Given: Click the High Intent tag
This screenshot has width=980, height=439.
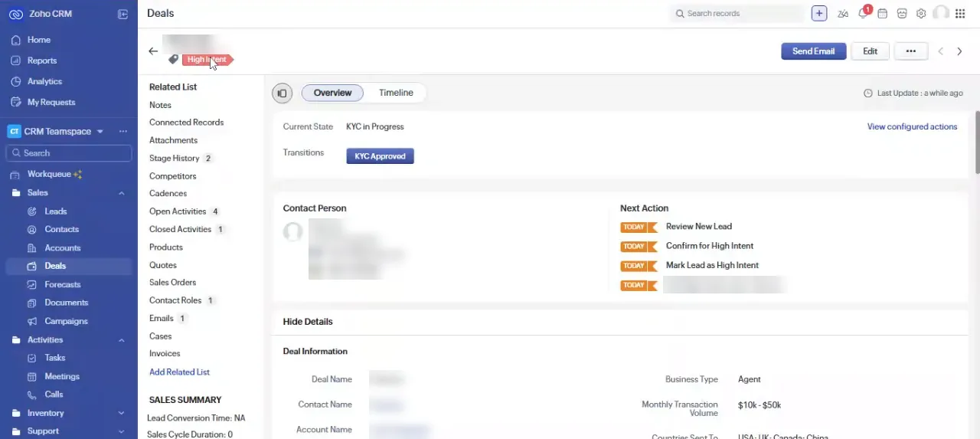Looking at the screenshot, I should [x=207, y=59].
